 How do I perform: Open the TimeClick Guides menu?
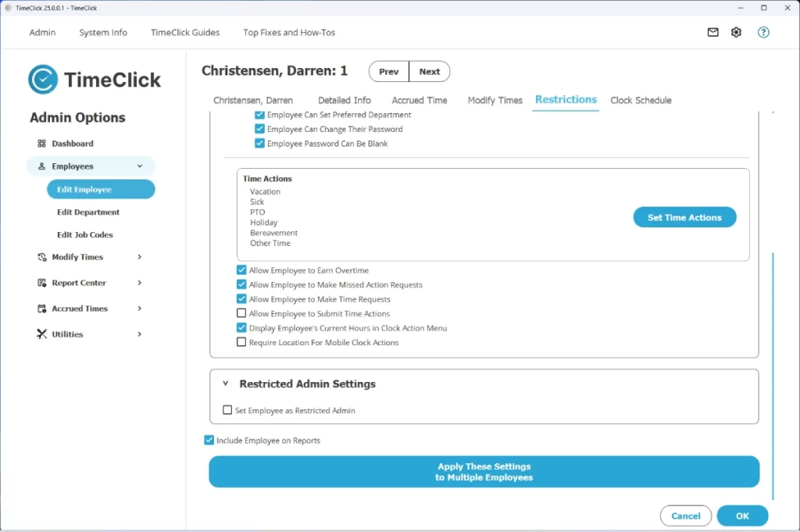(185, 32)
